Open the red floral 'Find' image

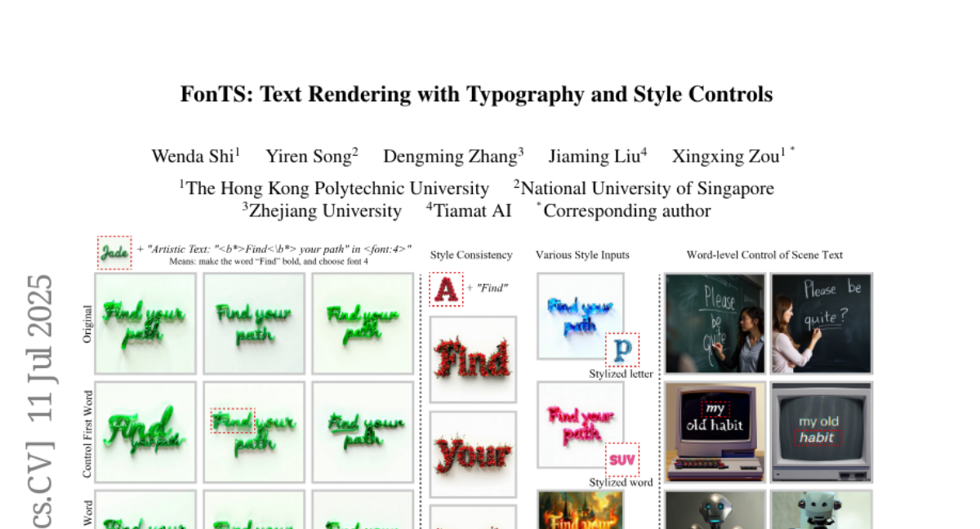pos(473,359)
